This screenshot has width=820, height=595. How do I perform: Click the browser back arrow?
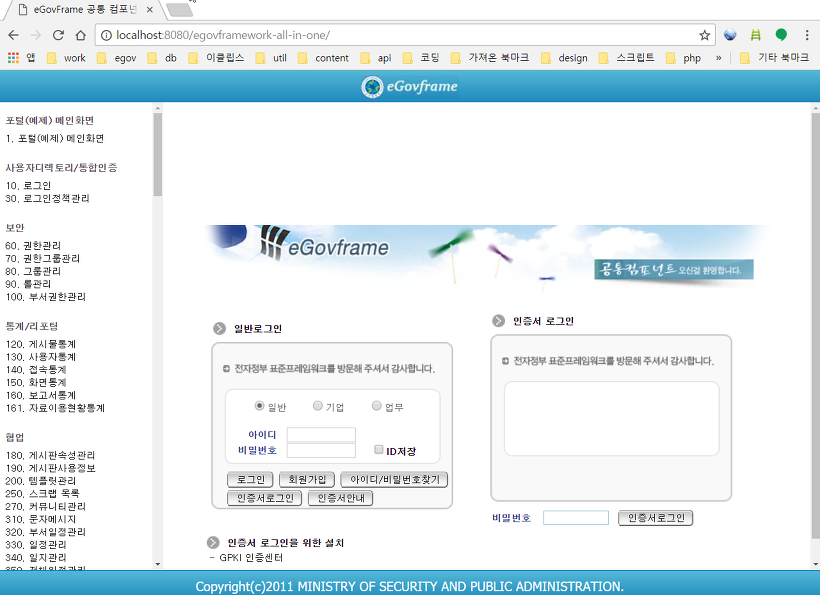pyautogui.click(x=14, y=35)
